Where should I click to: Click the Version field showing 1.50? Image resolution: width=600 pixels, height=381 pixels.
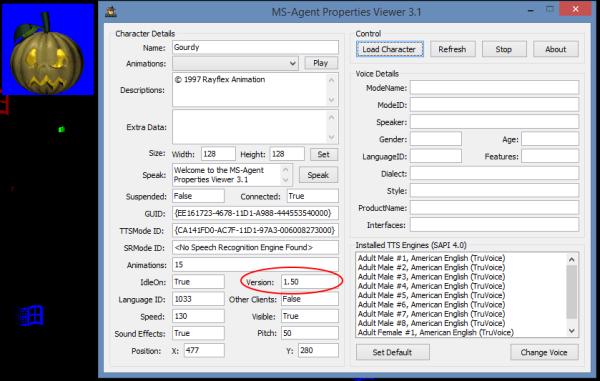(310, 282)
